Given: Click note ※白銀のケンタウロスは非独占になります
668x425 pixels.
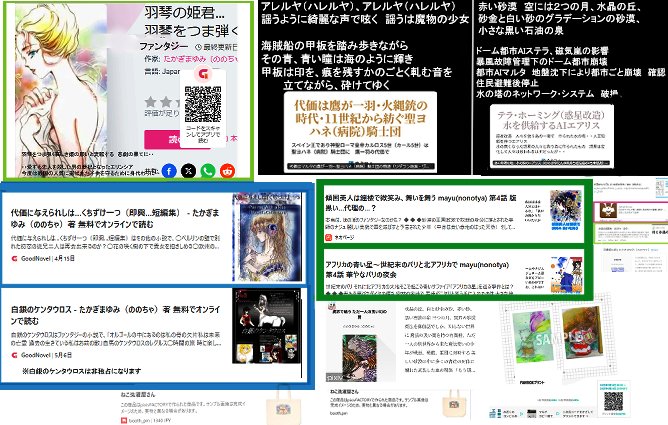Looking at the screenshot, I should [82, 371].
